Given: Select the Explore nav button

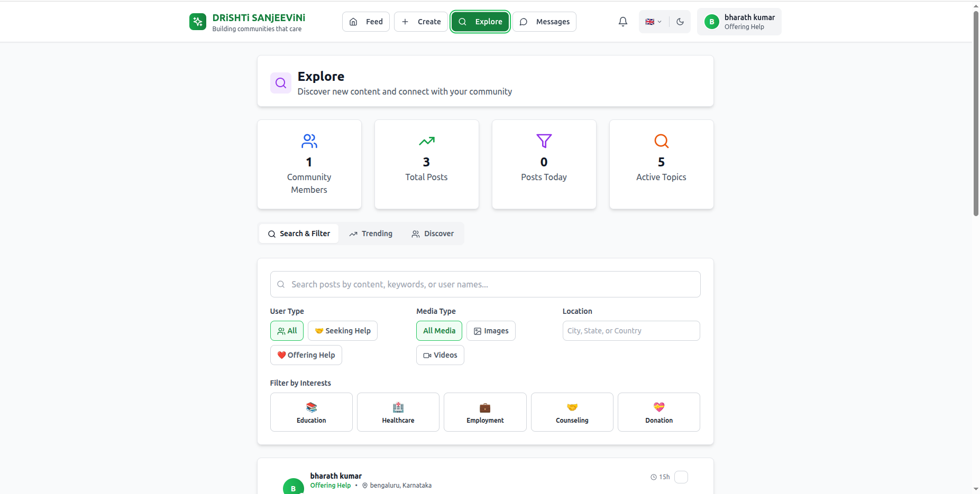Looking at the screenshot, I should coord(480,22).
